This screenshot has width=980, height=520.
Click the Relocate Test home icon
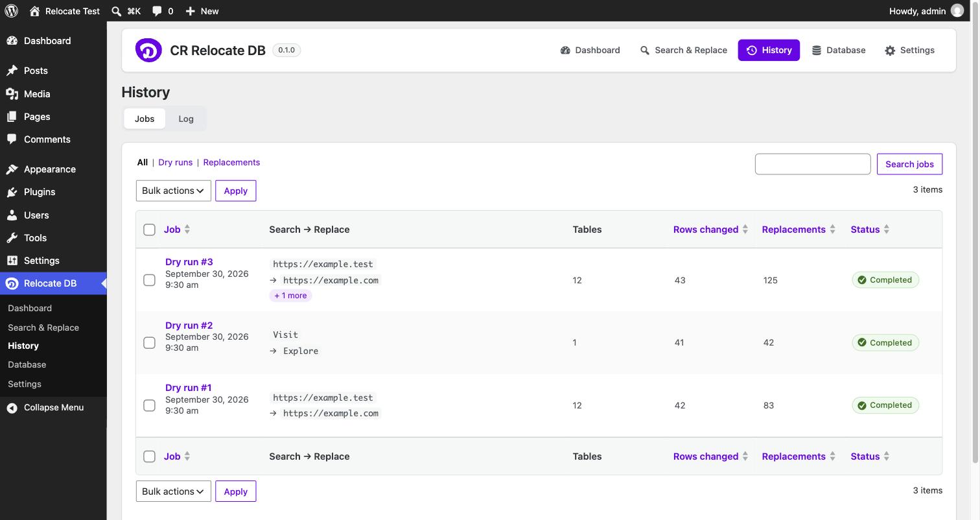point(35,11)
